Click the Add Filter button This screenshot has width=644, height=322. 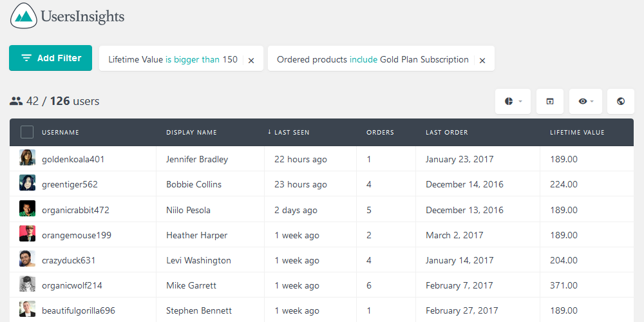pyautogui.click(x=50, y=58)
